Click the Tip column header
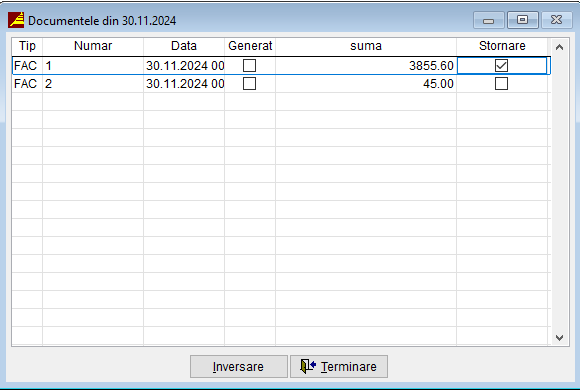 (27, 46)
